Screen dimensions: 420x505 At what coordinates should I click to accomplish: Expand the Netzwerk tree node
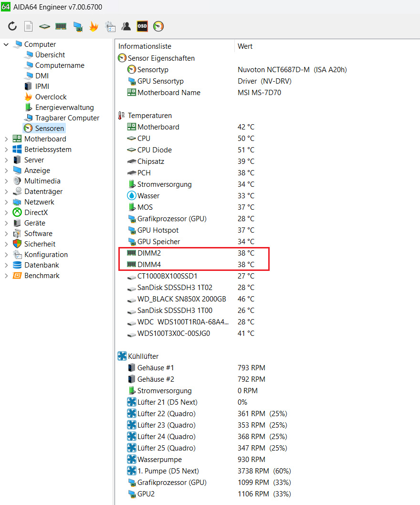[x=6, y=202]
